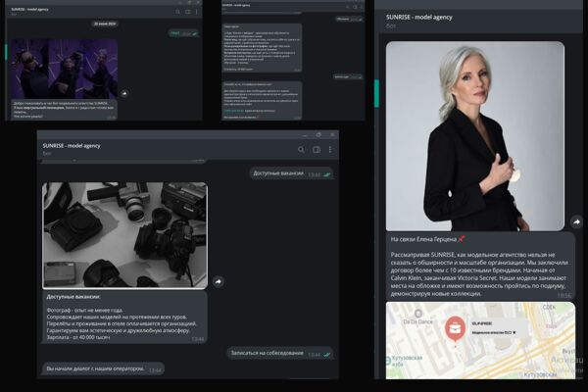Open the teal link in top-middle window message
The height and width of the screenshot is (392, 588).
[x=233, y=111]
